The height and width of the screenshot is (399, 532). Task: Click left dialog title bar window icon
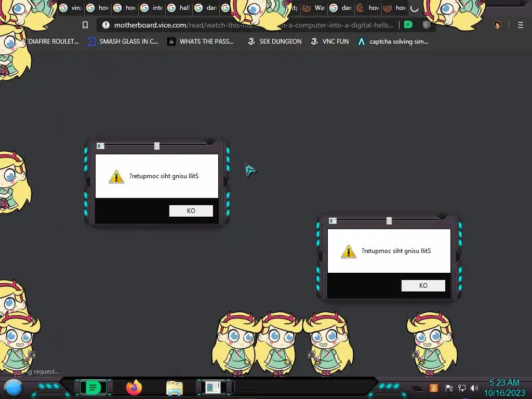(x=100, y=146)
